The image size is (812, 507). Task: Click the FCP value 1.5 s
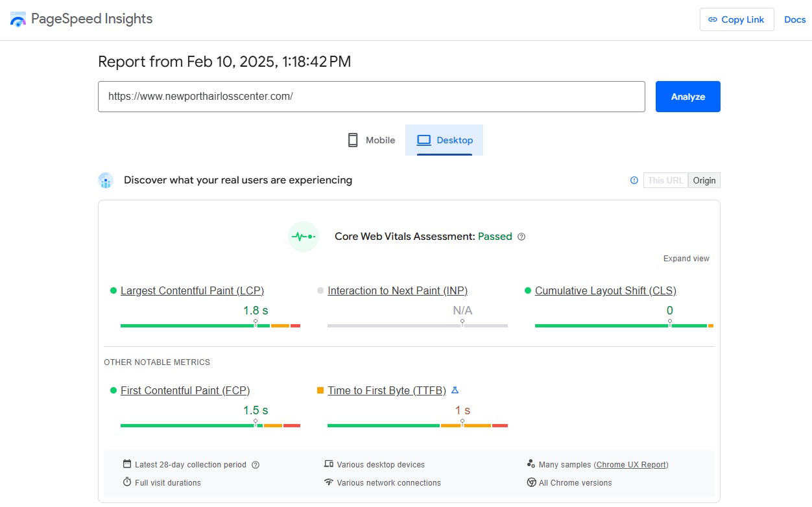click(x=256, y=410)
